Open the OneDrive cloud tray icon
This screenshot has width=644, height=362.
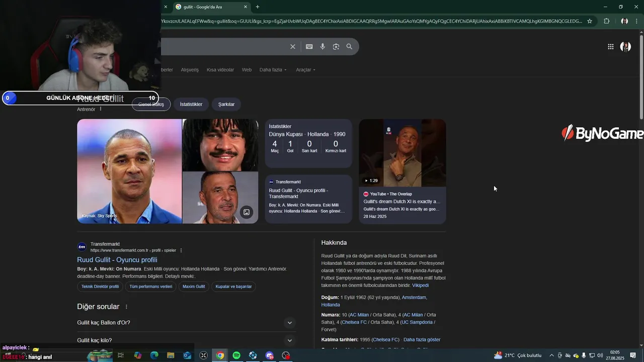pyautogui.click(x=568, y=355)
